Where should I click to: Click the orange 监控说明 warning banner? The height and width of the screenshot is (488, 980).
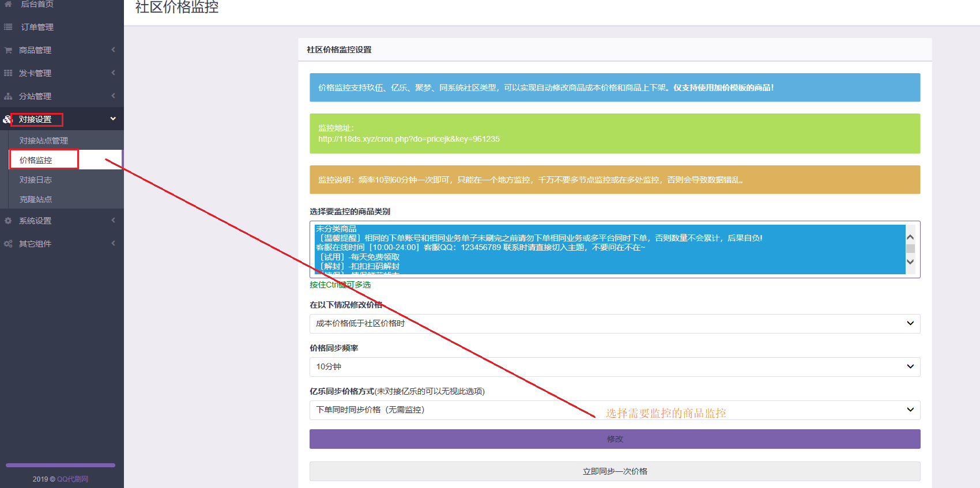pyautogui.click(x=615, y=180)
